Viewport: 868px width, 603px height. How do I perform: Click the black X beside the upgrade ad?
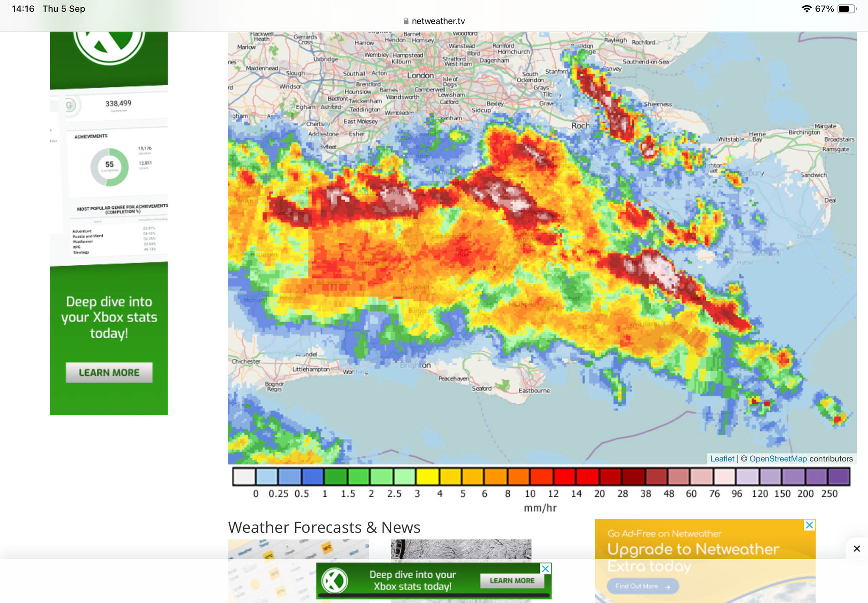coord(857,549)
